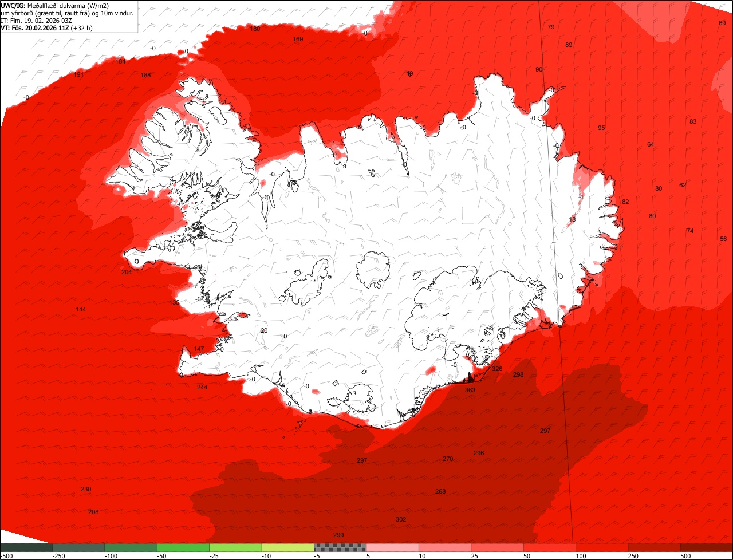
Task: Click the map value '82' off the east coast
Action: point(625,202)
